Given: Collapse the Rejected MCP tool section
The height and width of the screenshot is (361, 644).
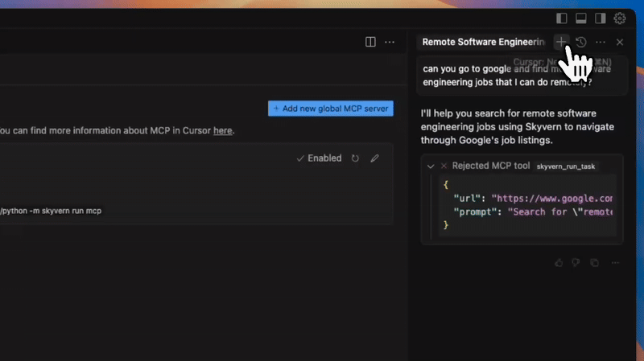Looking at the screenshot, I should click(431, 166).
